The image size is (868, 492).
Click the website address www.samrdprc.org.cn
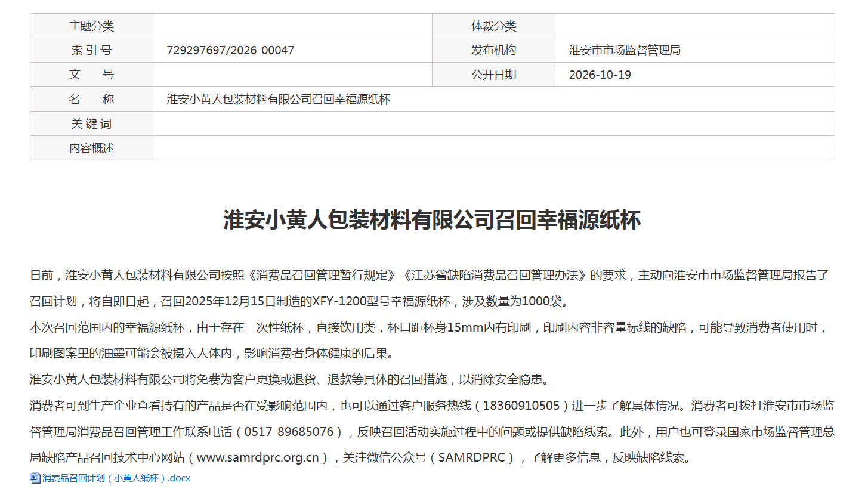pos(258,458)
